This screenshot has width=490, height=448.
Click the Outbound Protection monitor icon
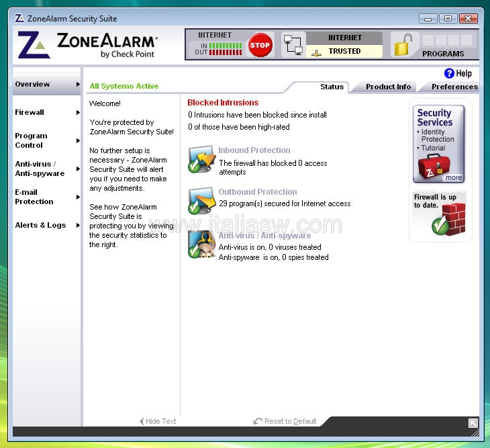[201, 201]
